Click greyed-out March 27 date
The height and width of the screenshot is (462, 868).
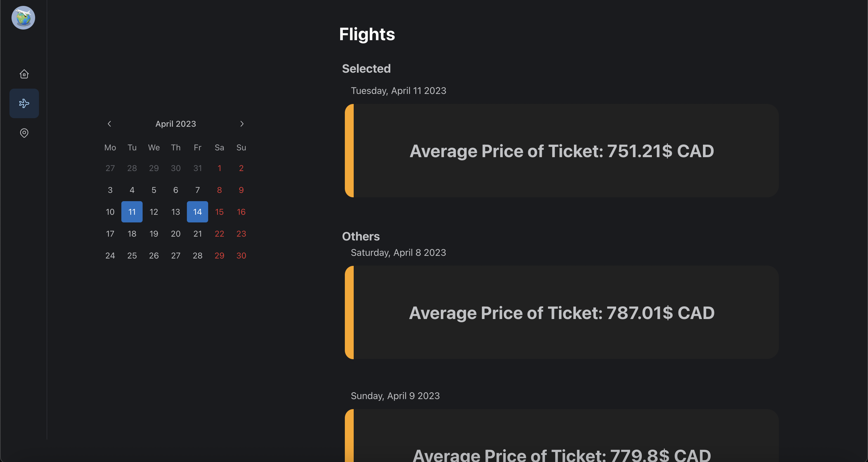[110, 168]
